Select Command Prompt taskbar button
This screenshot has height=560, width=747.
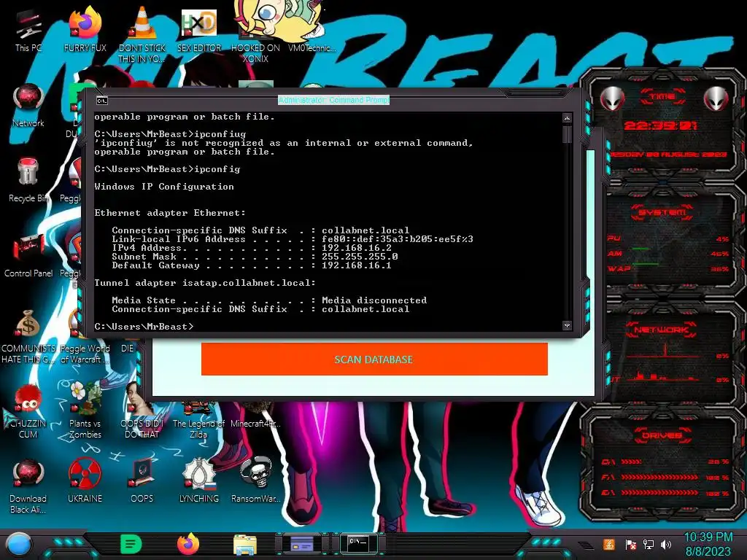(358, 542)
